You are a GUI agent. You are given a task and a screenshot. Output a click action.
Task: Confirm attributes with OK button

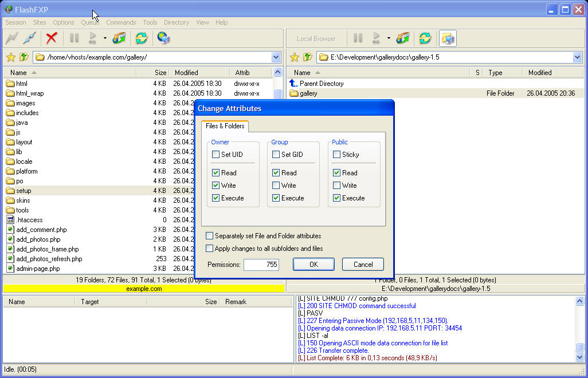(314, 265)
